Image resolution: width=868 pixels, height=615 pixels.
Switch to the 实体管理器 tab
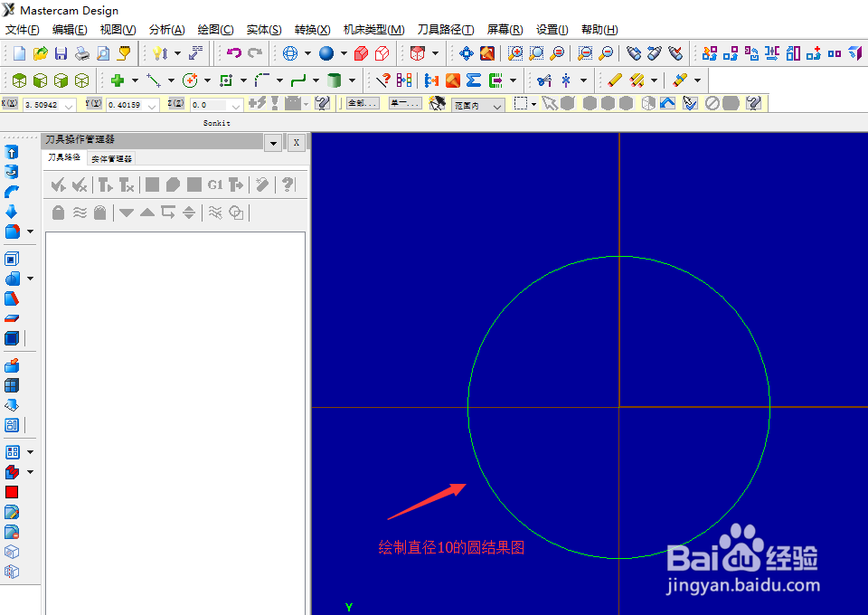coord(112,159)
